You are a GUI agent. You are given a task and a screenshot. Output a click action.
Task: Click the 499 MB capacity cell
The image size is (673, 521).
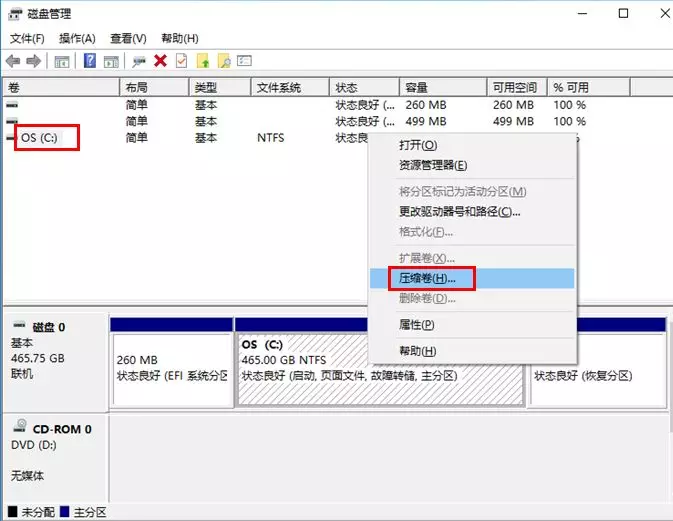pyautogui.click(x=426, y=121)
